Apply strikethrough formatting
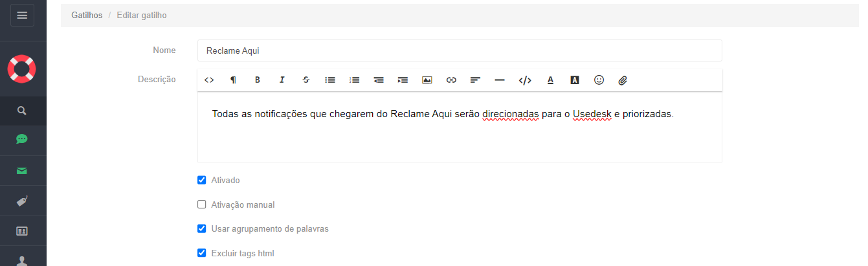This screenshot has height=266, width=868. pyautogui.click(x=306, y=80)
